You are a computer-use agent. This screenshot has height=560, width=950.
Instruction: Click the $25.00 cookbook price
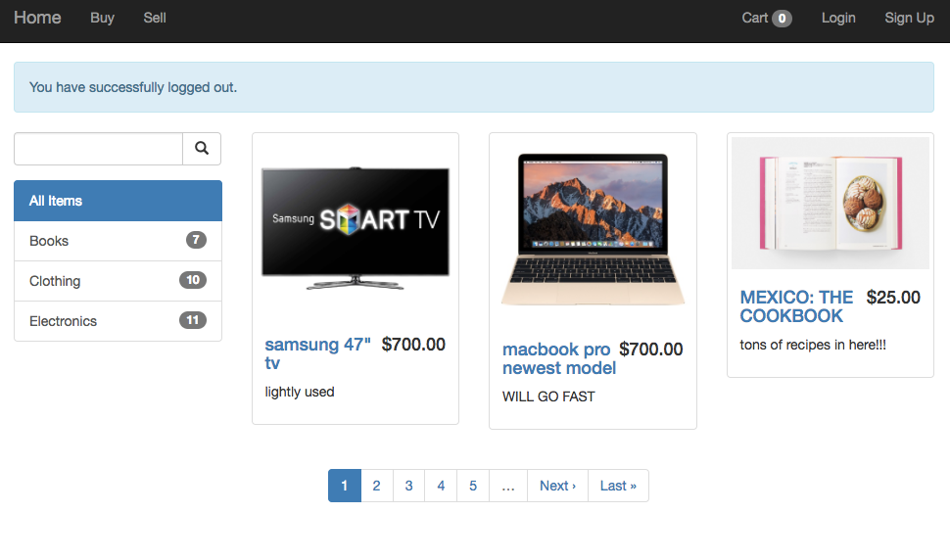click(893, 298)
